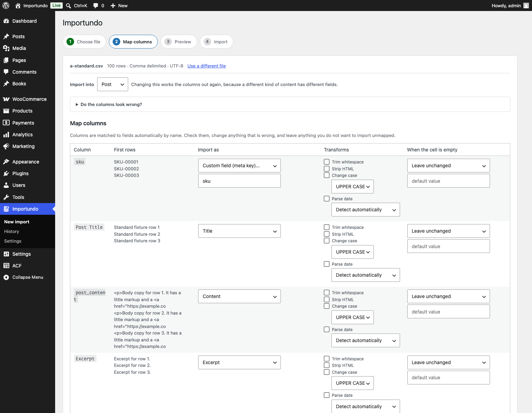Open the comments bubble icon in the admin bar
The image size is (532, 413).
tap(96, 6)
